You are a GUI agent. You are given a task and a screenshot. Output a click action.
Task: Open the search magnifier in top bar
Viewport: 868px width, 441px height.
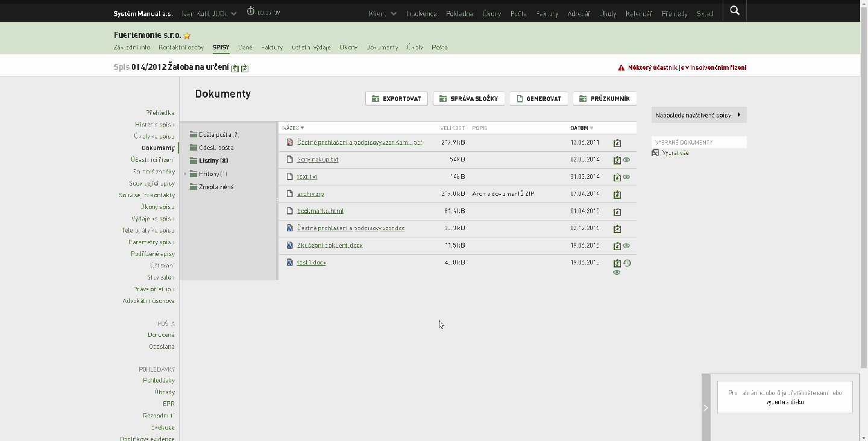coord(734,10)
